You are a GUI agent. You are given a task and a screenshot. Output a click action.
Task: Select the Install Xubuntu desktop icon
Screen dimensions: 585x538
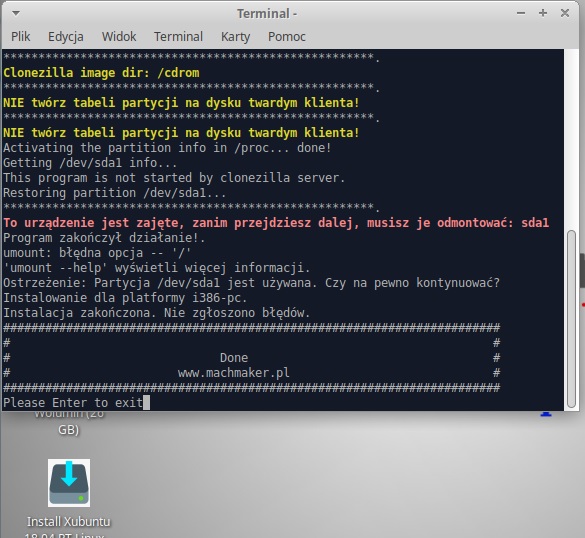[x=69, y=483]
